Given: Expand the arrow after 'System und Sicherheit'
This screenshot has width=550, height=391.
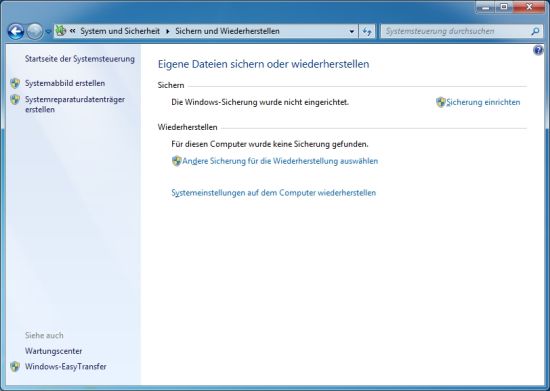Looking at the screenshot, I should point(168,31).
